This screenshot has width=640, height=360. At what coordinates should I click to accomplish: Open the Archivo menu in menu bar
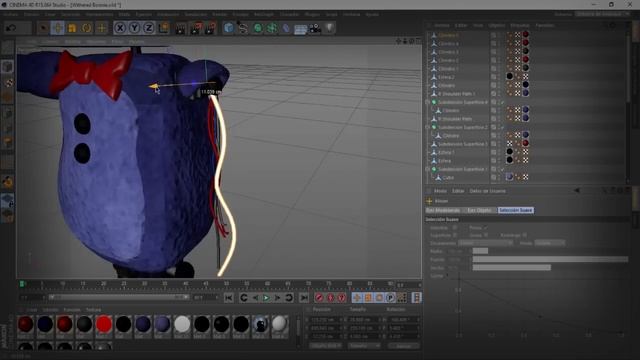pos(11,14)
